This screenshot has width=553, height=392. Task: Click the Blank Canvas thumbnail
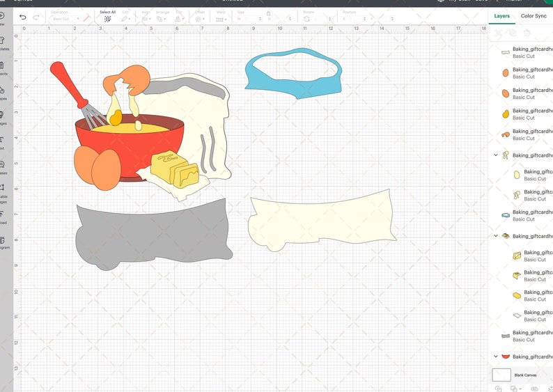[501, 375]
